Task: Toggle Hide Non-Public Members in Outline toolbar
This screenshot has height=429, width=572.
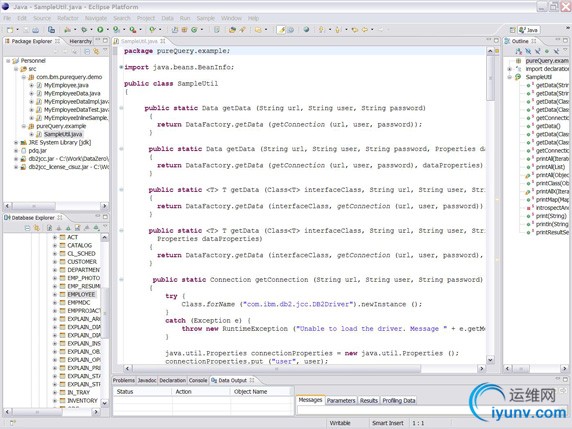Action: 546,51
